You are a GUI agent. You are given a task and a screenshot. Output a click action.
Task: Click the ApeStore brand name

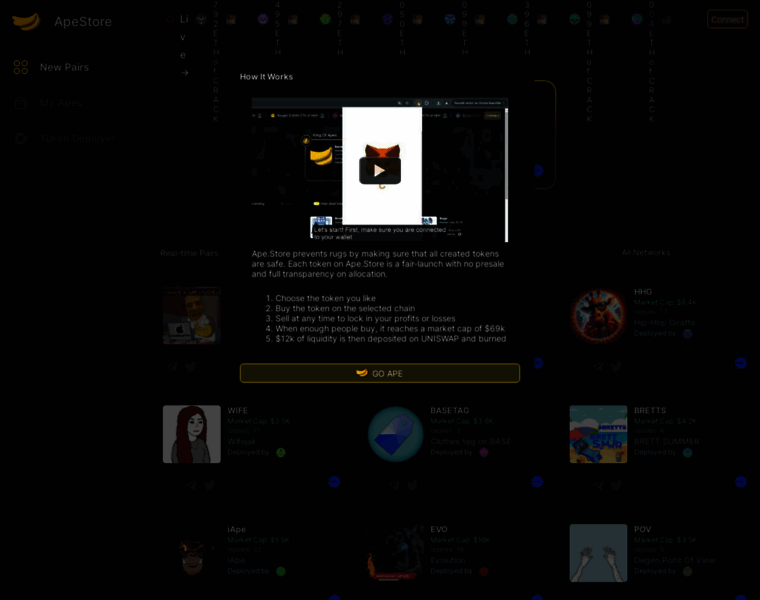click(x=83, y=21)
